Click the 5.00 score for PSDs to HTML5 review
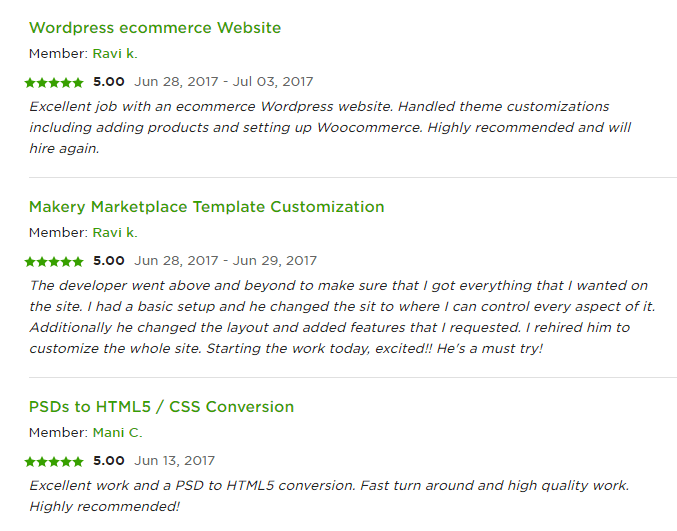 click(109, 461)
